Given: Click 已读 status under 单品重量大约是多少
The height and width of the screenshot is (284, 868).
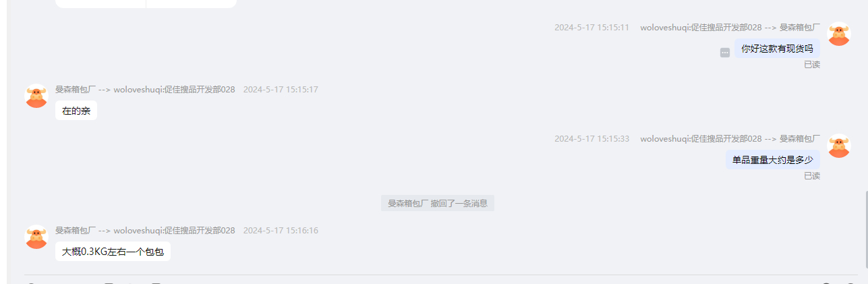Looking at the screenshot, I should tap(812, 176).
